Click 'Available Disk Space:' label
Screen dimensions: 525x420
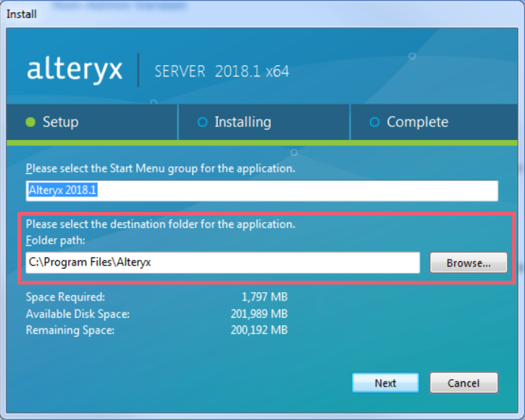(78, 314)
